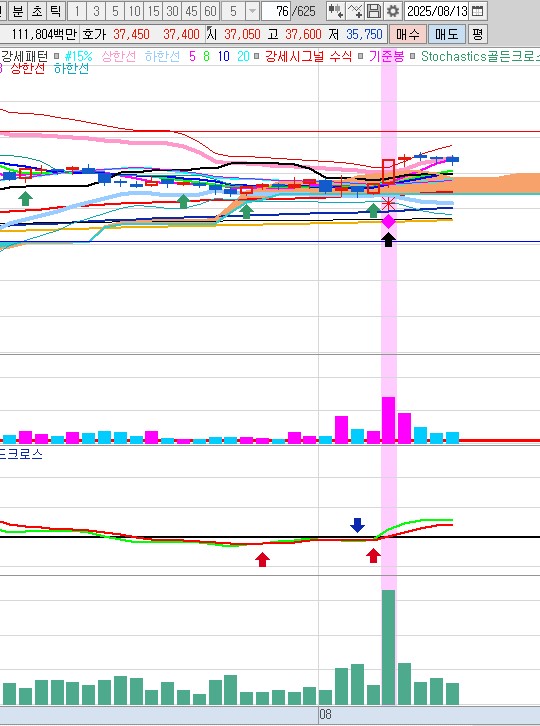Choose the 45 interval button

pyautogui.click(x=191, y=11)
